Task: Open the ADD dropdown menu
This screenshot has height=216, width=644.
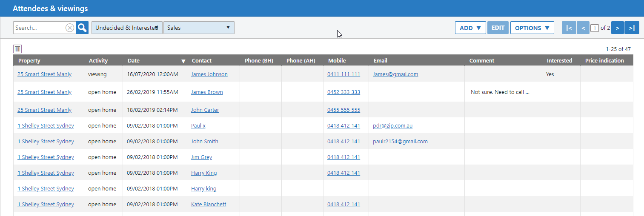Action: click(x=470, y=28)
